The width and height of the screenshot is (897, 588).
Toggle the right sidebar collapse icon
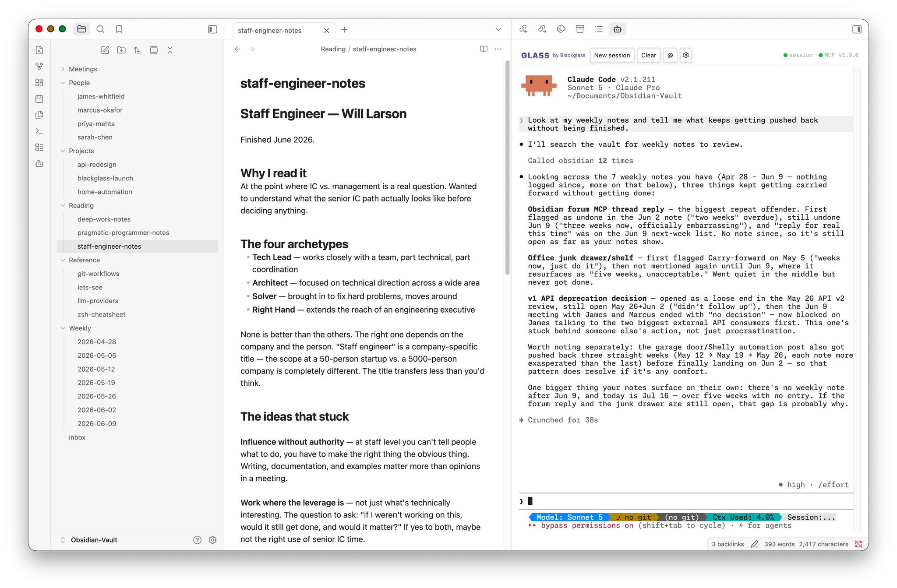(857, 29)
